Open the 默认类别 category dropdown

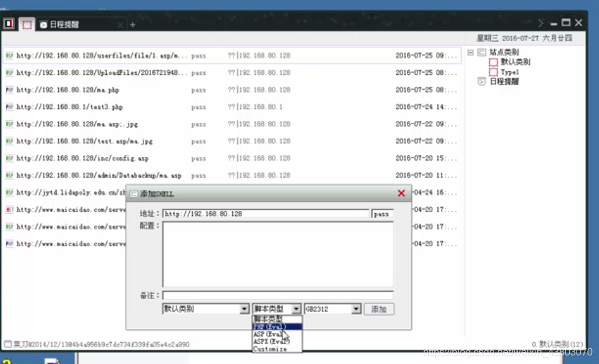[x=244, y=309]
